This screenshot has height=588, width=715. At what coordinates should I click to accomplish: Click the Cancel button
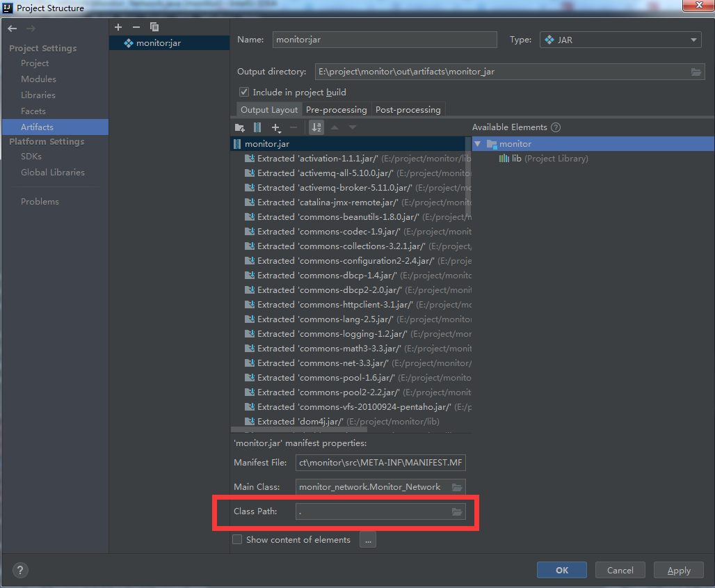(620, 570)
